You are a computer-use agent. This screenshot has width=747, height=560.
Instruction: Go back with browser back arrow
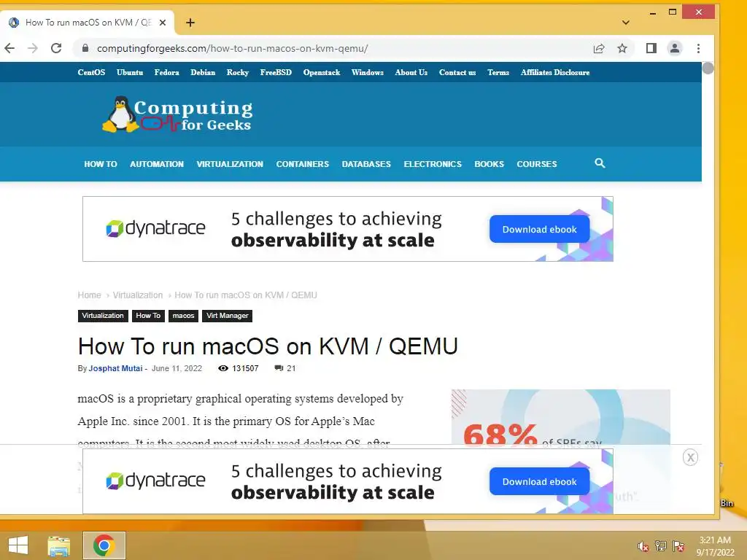point(9,48)
